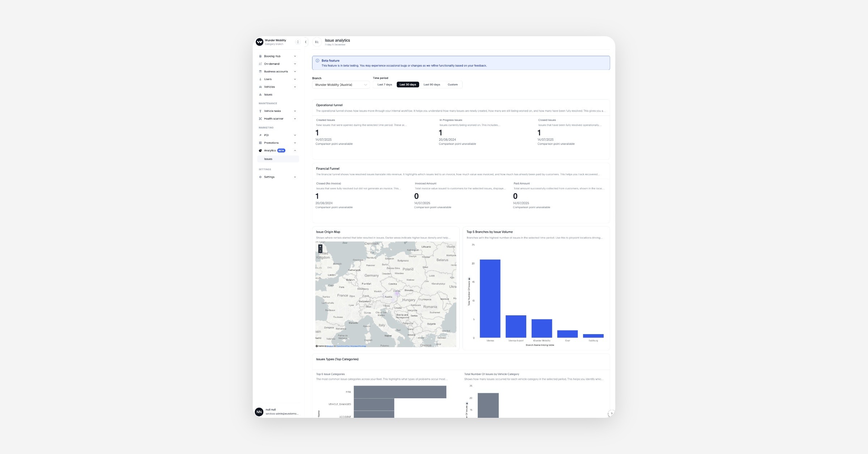868x454 pixels.
Task: Open the help question mark icon
Action: 611,413
